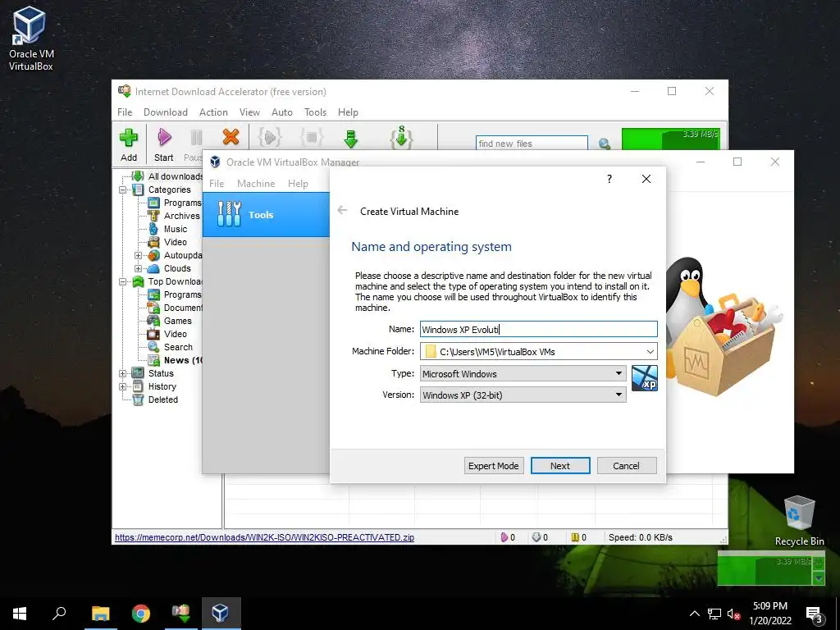Image resolution: width=840 pixels, height=630 pixels.
Task: Select the Tools item in VirtualBox Manager
Action: pyautogui.click(x=267, y=215)
